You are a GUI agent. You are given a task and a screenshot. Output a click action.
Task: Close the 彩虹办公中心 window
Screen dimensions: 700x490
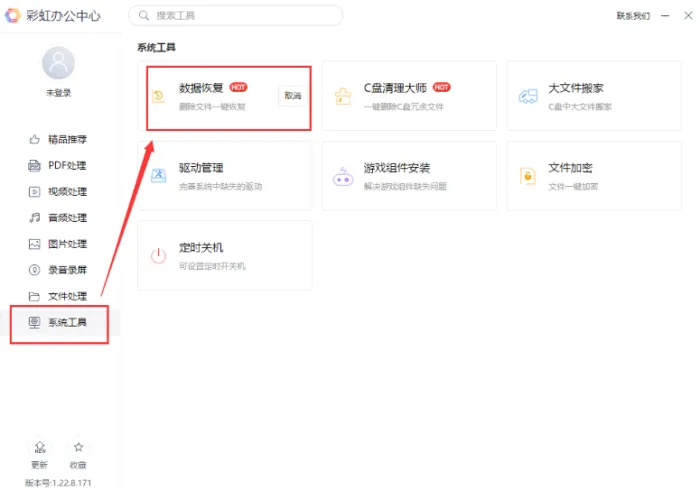688,16
